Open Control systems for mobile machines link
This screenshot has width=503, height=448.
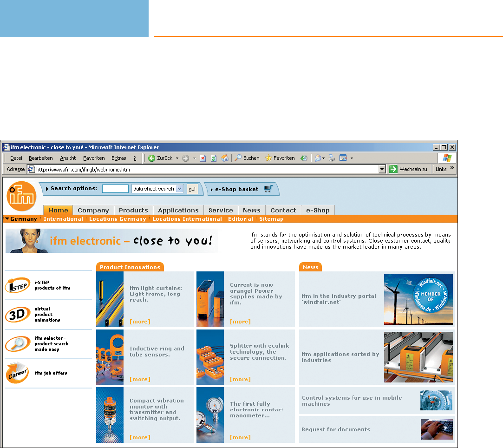pos(352,401)
